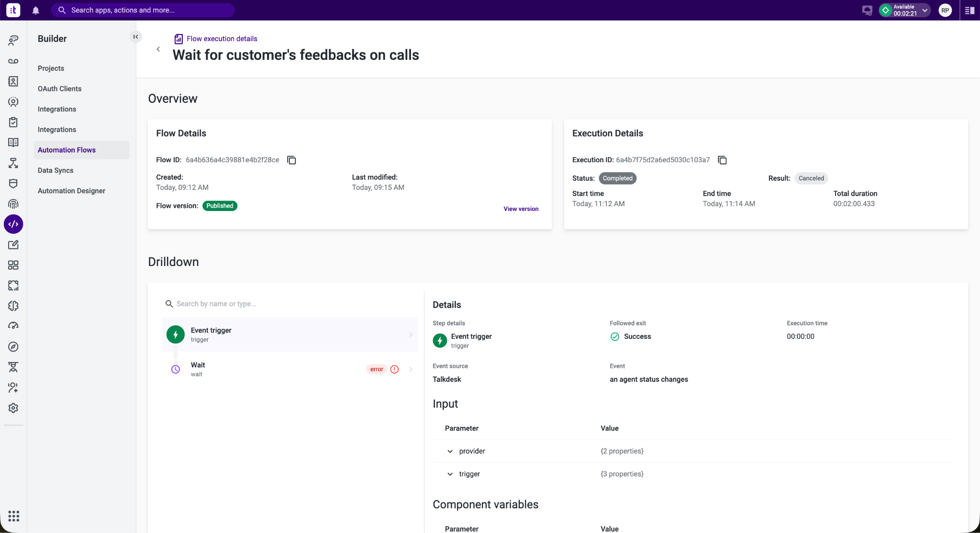This screenshot has height=533, width=980.
Task: Open the screen capture sidebar icon
Action: pyautogui.click(x=13, y=286)
